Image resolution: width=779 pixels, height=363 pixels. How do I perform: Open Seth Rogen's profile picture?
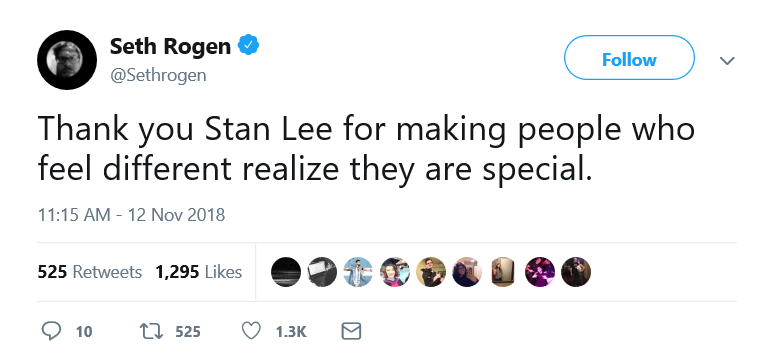click(x=67, y=60)
